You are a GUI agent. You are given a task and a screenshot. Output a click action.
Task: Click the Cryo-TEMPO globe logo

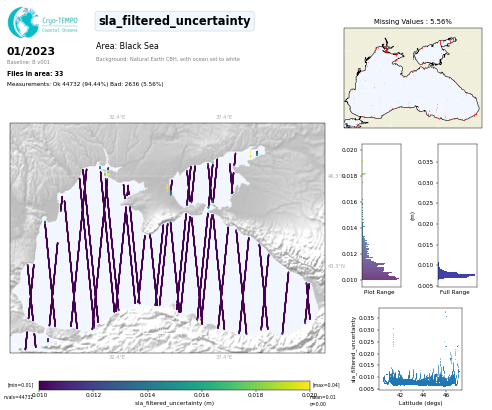click(23, 22)
